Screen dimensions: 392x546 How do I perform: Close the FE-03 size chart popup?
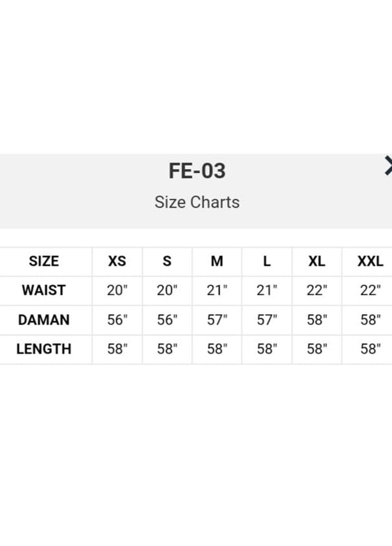[x=388, y=166]
